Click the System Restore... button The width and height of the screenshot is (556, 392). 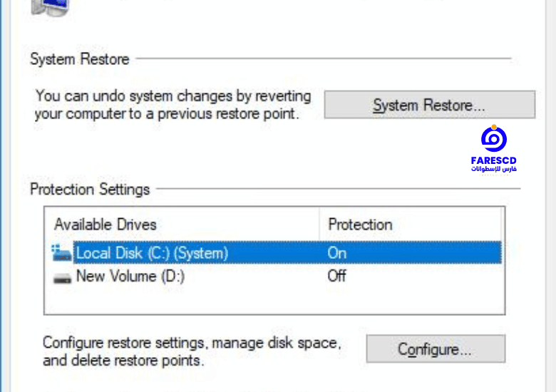(429, 105)
